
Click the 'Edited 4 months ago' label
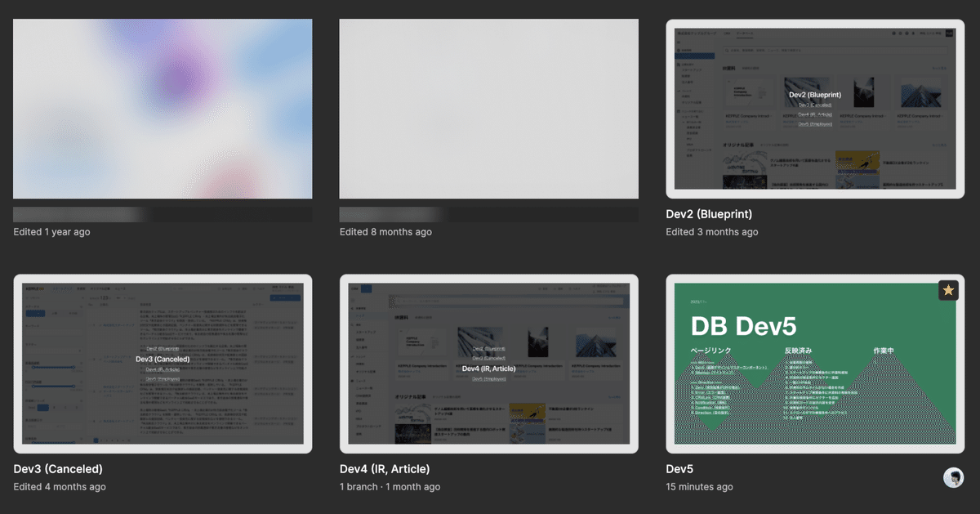coord(60,487)
